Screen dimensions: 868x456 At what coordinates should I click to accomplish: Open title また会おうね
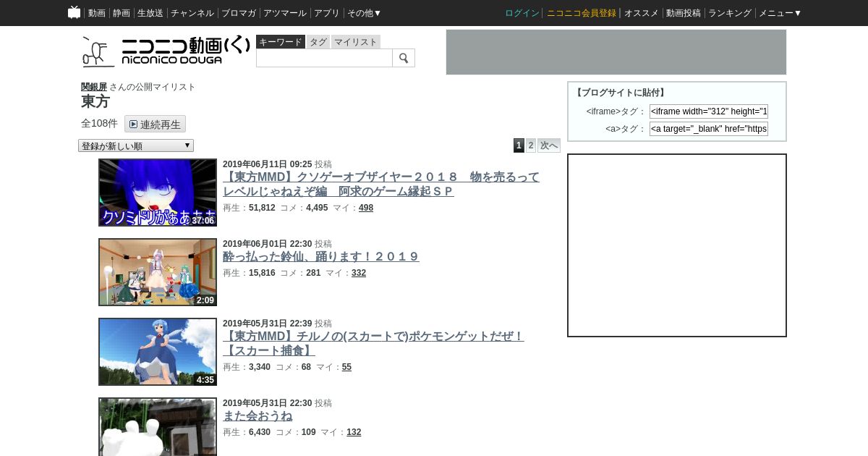click(x=258, y=415)
